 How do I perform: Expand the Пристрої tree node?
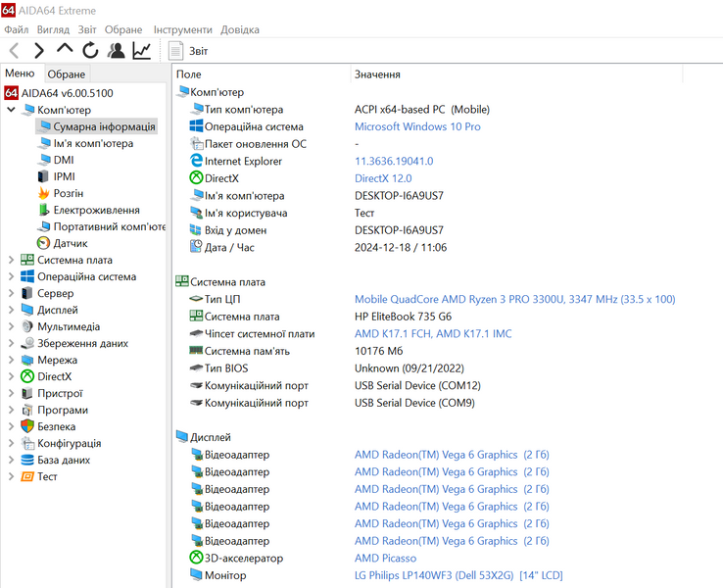(x=11, y=393)
